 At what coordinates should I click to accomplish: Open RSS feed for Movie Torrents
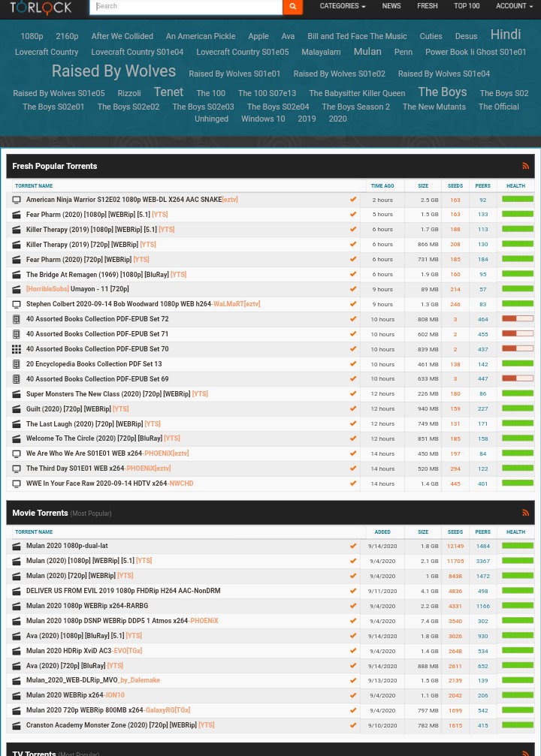pos(525,513)
